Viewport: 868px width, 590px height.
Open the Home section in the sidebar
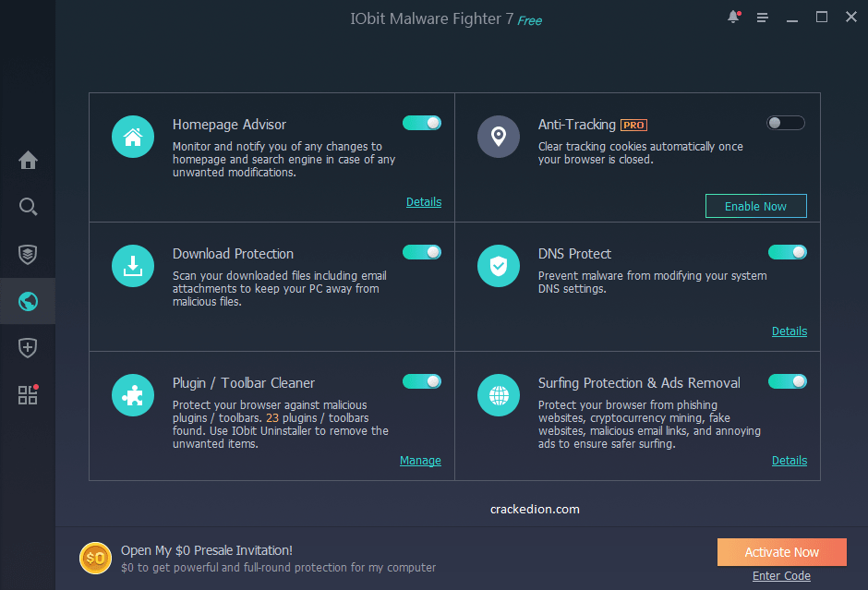(x=28, y=161)
